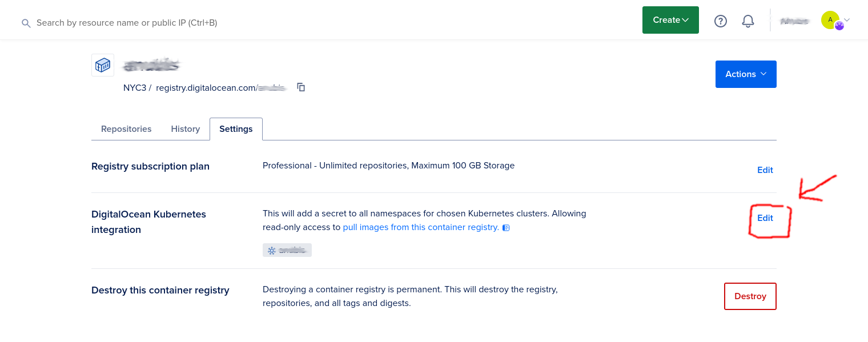The image size is (868, 342).
Task: Click the user avatar circle
Action: [830, 20]
